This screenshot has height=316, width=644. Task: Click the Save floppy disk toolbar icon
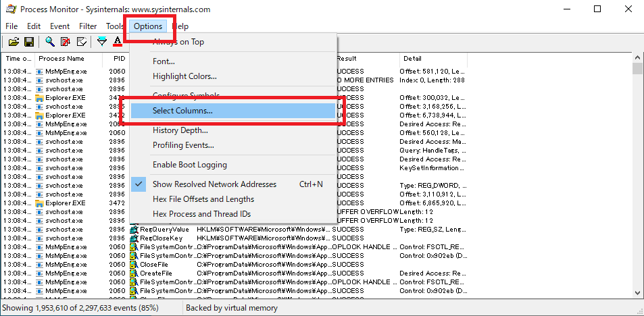point(29,41)
